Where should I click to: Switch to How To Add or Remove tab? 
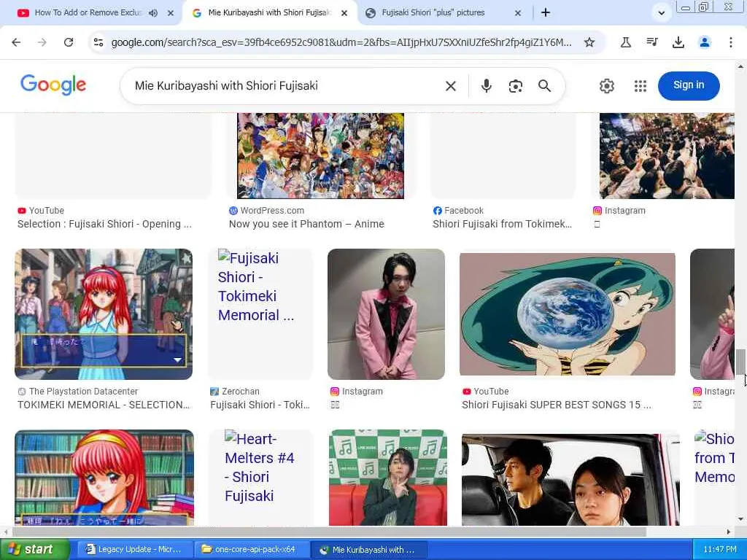coord(88,13)
